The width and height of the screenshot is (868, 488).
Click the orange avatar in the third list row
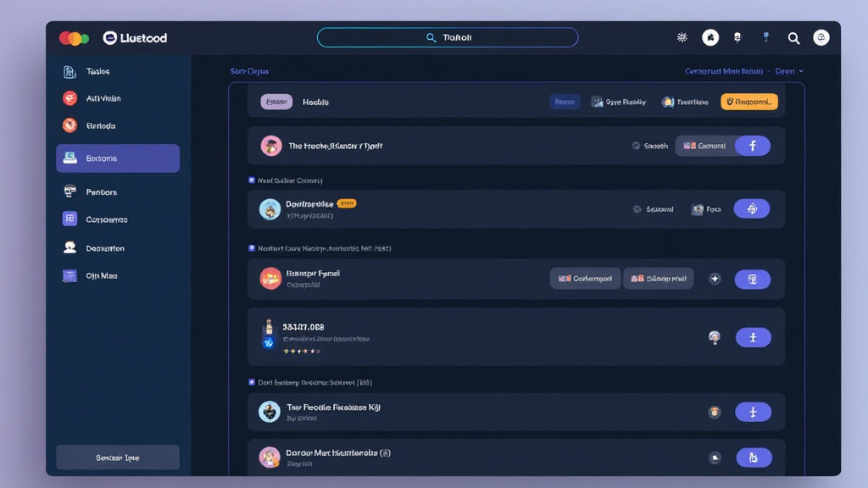coord(270,278)
